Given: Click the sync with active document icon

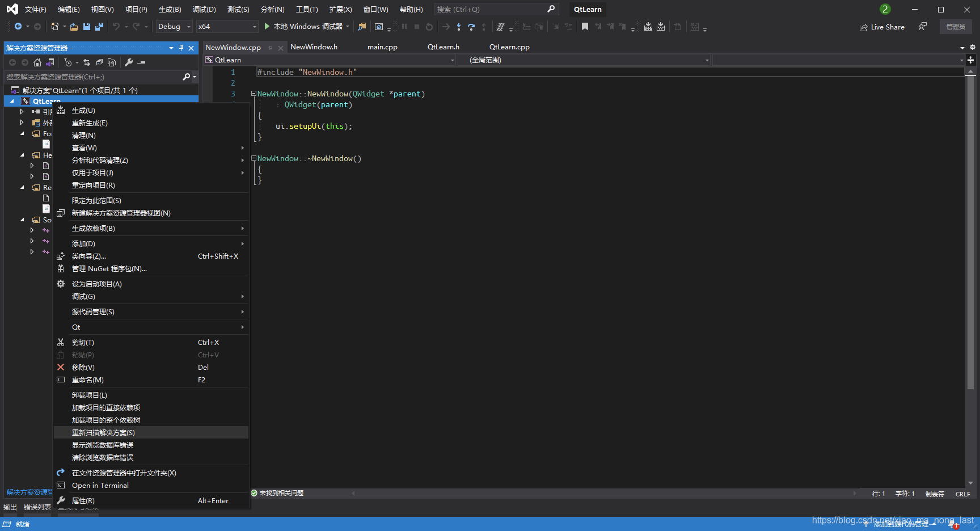Looking at the screenshot, I should [x=87, y=62].
